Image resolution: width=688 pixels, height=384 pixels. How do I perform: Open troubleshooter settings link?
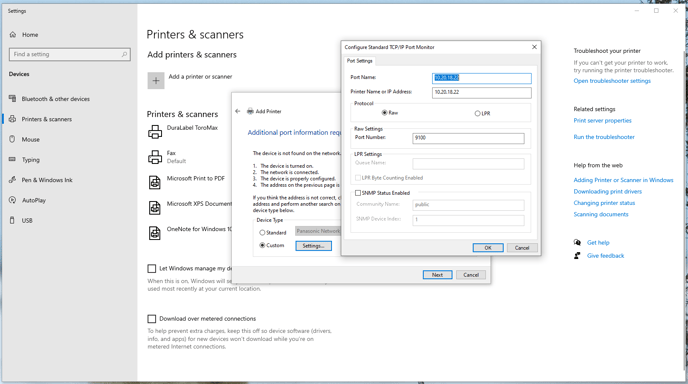click(612, 81)
